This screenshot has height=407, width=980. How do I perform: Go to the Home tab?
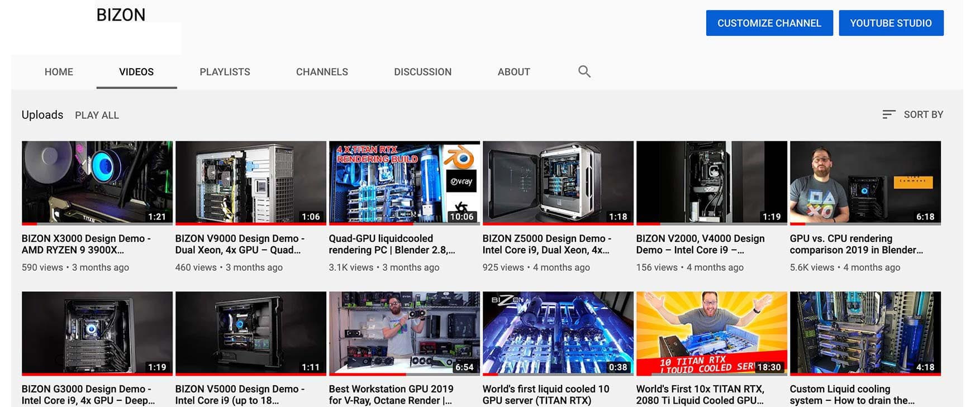(x=59, y=71)
